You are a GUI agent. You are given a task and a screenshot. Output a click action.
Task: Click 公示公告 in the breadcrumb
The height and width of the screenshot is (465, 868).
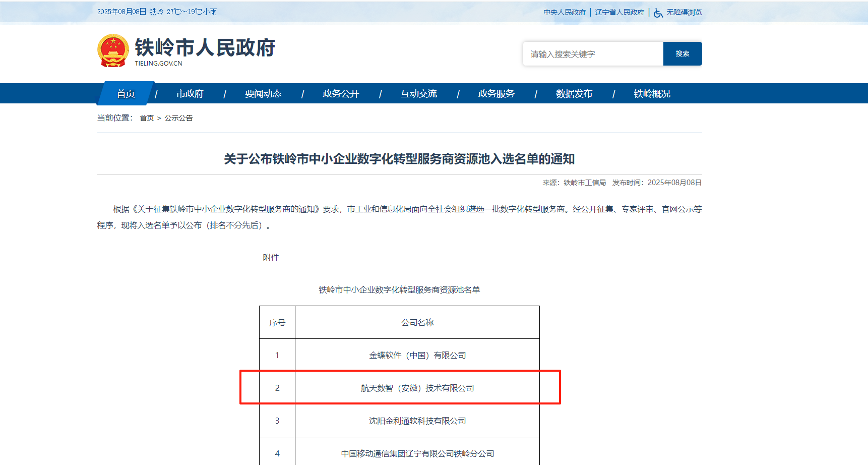pyautogui.click(x=178, y=118)
